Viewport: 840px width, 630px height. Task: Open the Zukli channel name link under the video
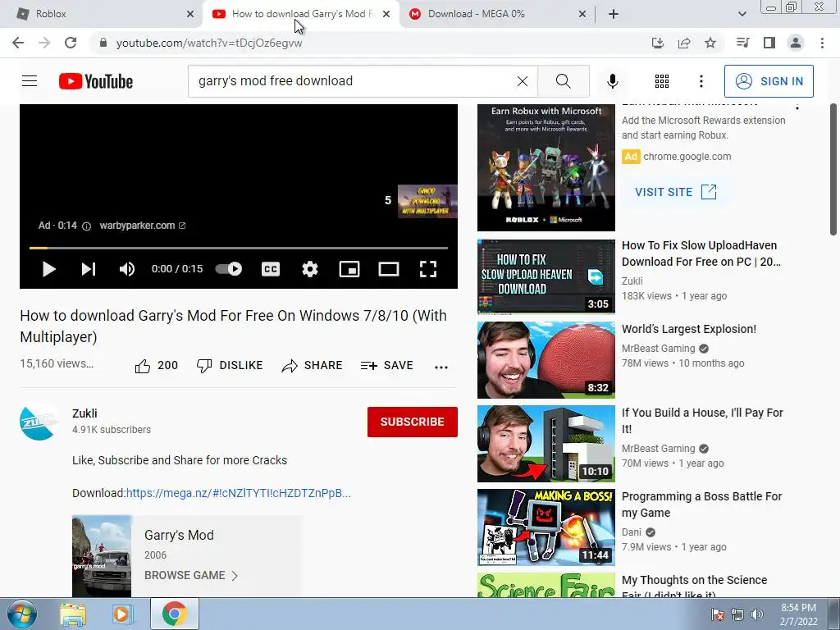coord(84,413)
